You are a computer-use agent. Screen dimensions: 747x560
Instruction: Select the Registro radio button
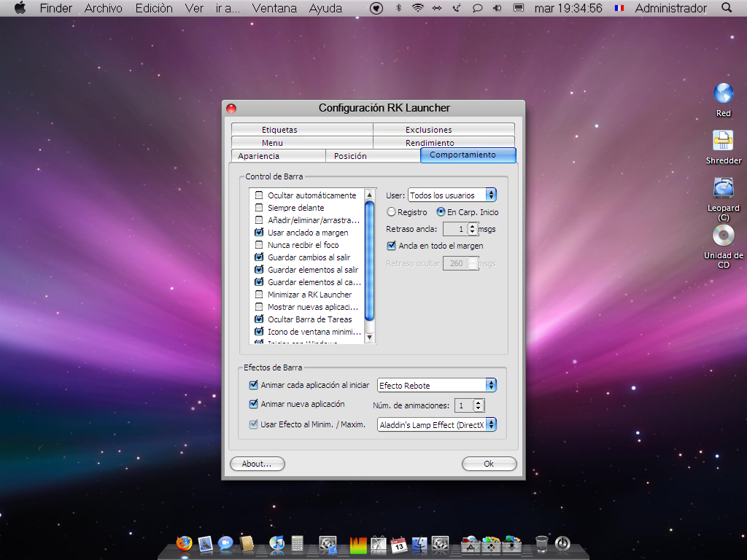[391, 212]
